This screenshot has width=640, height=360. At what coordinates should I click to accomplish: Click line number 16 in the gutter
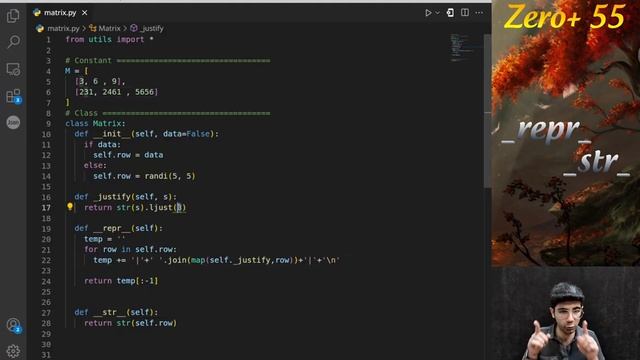pos(46,197)
